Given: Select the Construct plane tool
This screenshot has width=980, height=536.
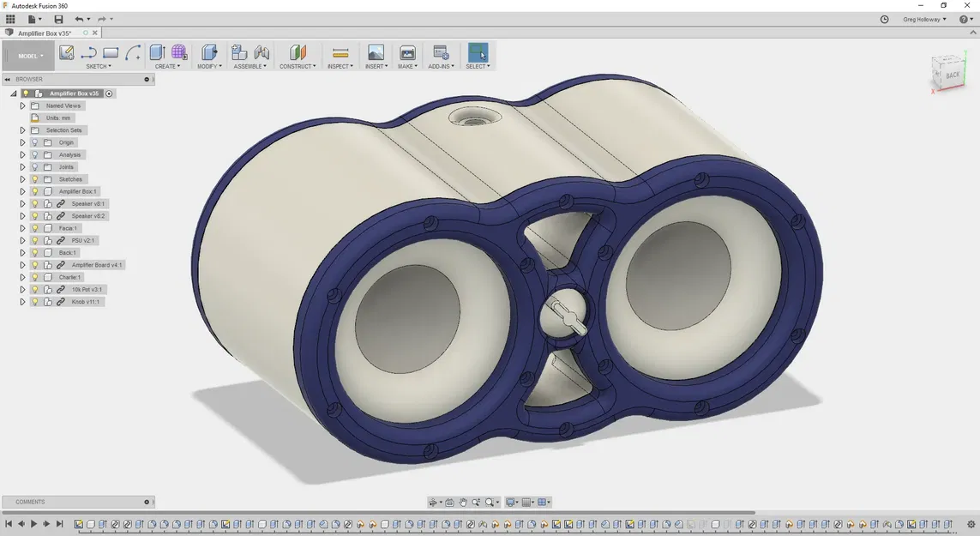Looking at the screenshot, I should click(x=298, y=52).
